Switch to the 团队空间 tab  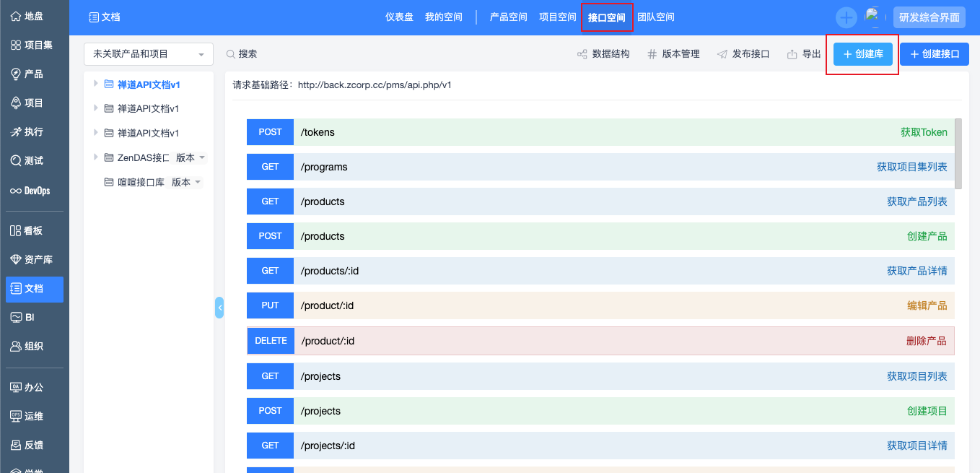coord(655,17)
